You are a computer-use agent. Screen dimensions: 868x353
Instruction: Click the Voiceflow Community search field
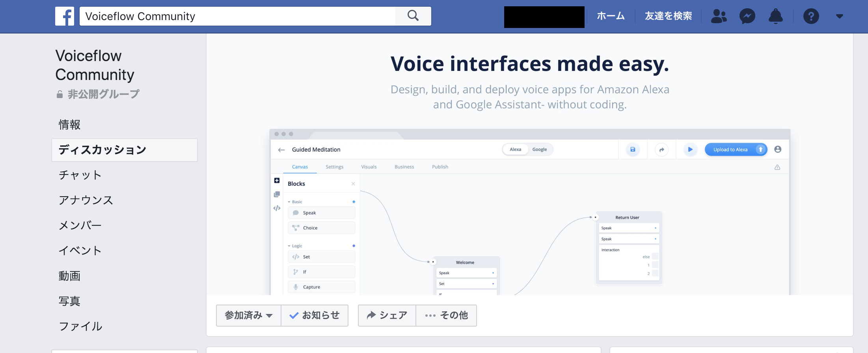click(237, 16)
